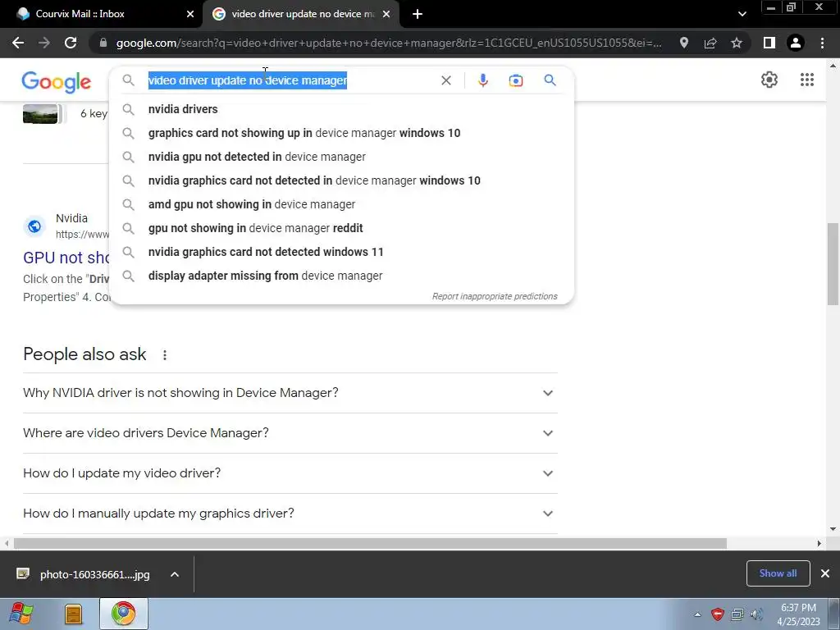The height and width of the screenshot is (630, 840).
Task: Open the location pin icon in address bar
Action: tap(683, 43)
